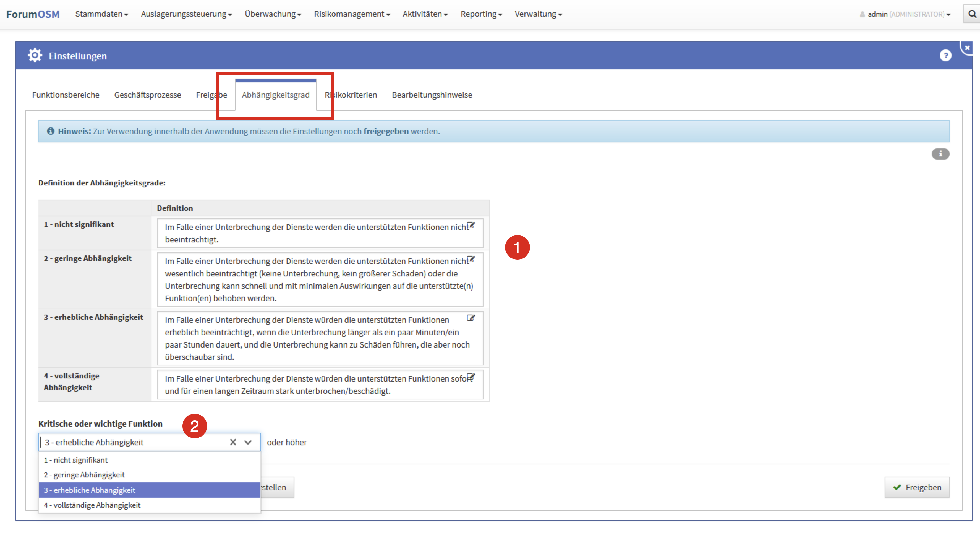This screenshot has width=980, height=533.
Task: Edit the erhebliche Abhängigkeit definition via pencil icon
Action: (x=471, y=318)
